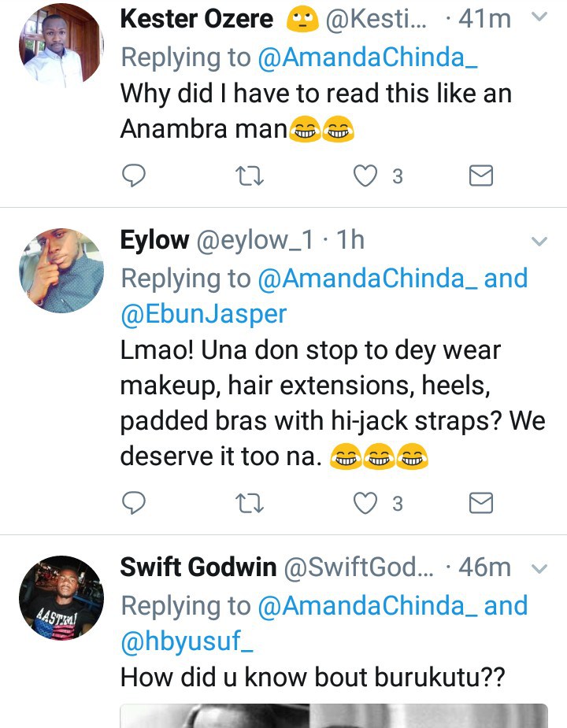567x728 pixels.
Task: Open the @EbunJasper profile link
Action: point(203,314)
